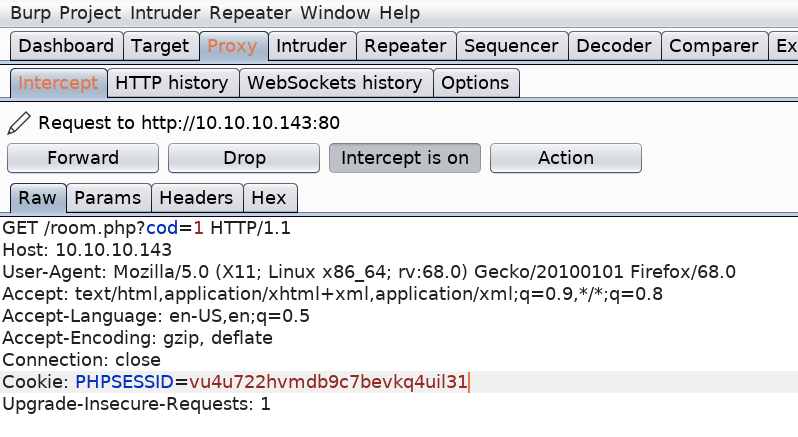Go to the Sequencer tab

pyautogui.click(x=512, y=46)
